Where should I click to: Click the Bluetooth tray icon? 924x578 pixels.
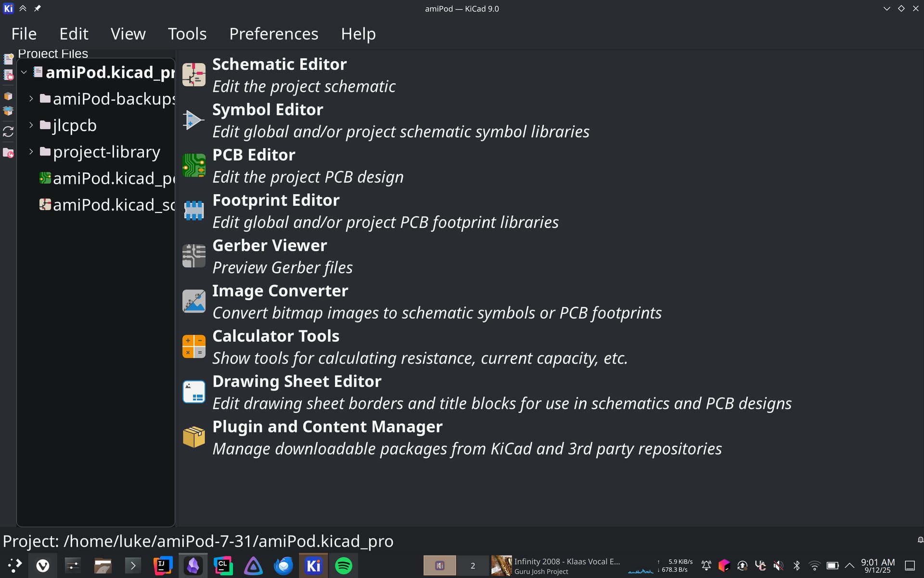[796, 565]
